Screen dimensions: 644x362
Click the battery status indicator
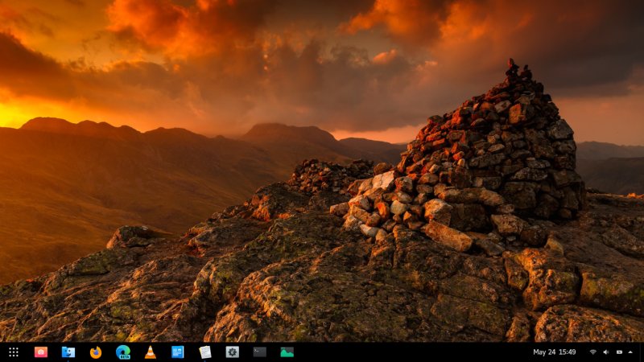618,352
